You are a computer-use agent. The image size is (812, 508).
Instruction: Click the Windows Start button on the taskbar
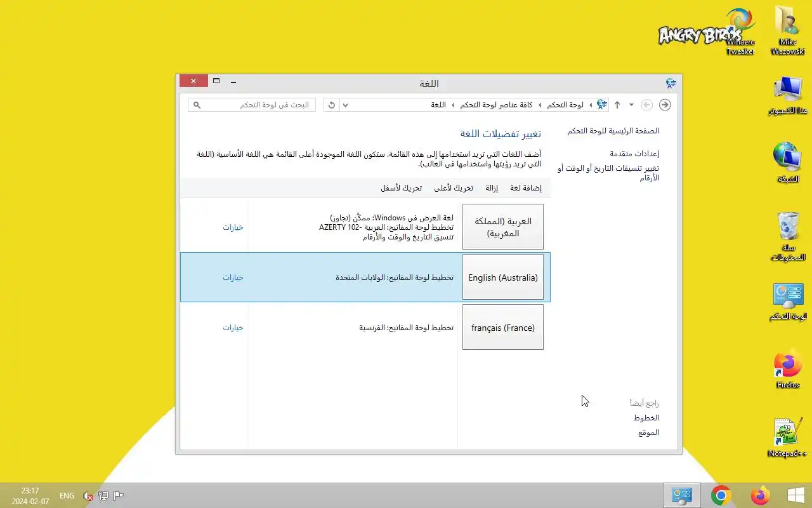796,495
